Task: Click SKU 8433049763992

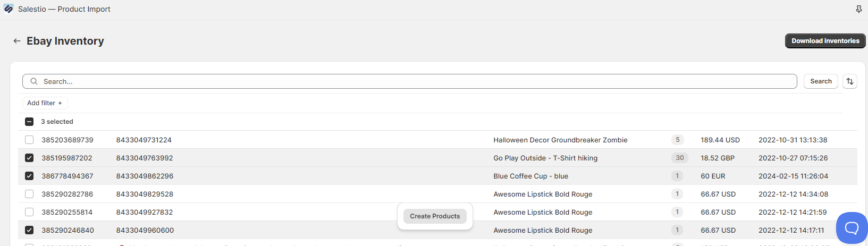Action: pos(145,158)
